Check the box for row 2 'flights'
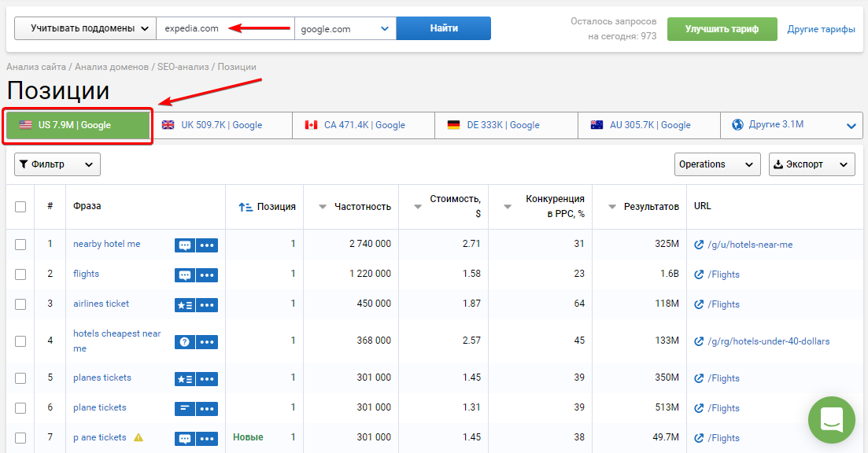This screenshot has width=868, height=453. [20, 274]
